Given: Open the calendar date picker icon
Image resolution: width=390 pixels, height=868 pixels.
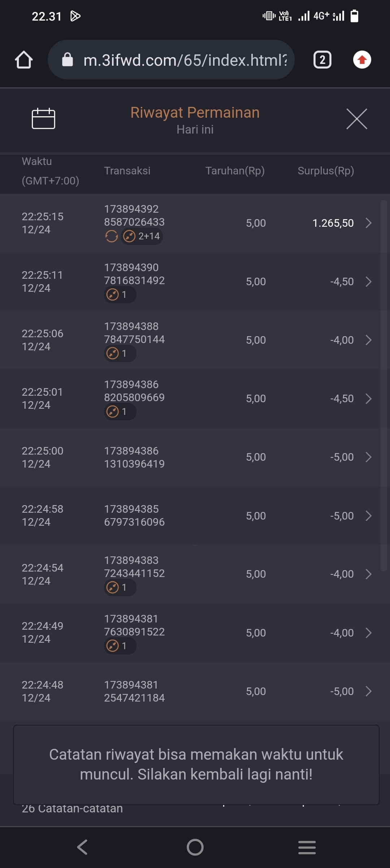Looking at the screenshot, I should (43, 118).
